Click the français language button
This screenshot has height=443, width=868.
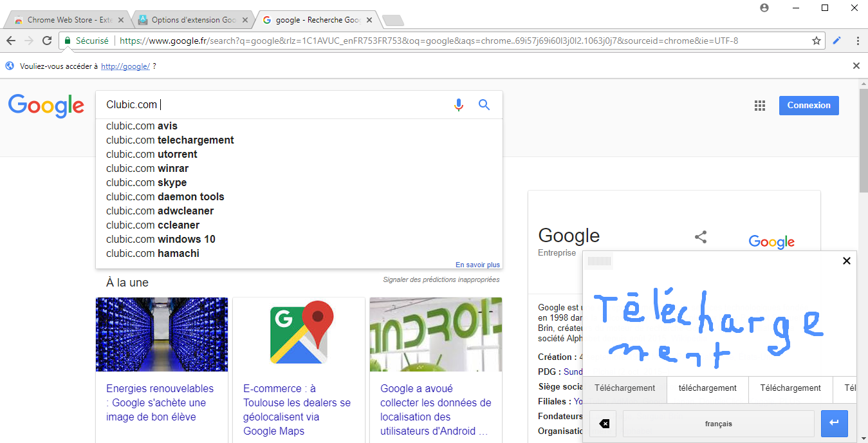click(719, 424)
